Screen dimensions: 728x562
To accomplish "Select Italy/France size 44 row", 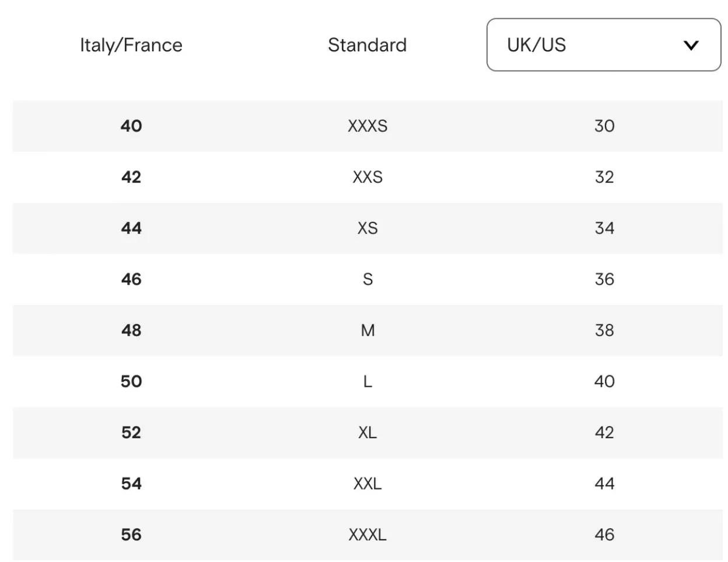I will pos(367,228).
